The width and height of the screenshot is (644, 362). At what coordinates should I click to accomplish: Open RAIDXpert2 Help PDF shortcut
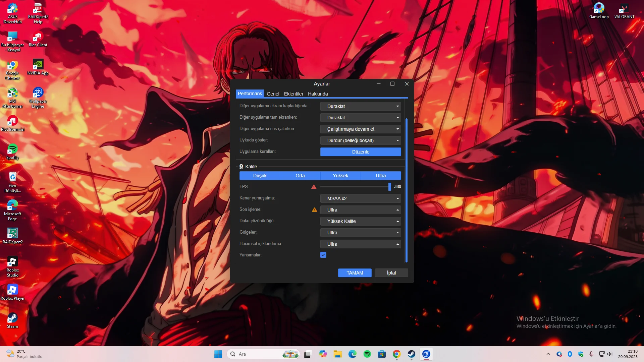coord(38,13)
